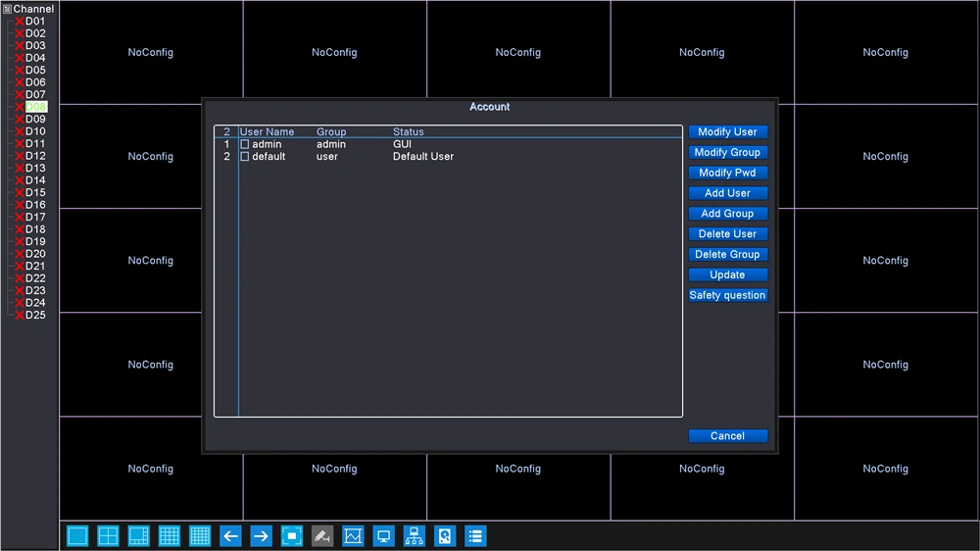The image size is (980, 551).
Task: Select channel D07 in the tree
Action: click(x=35, y=94)
